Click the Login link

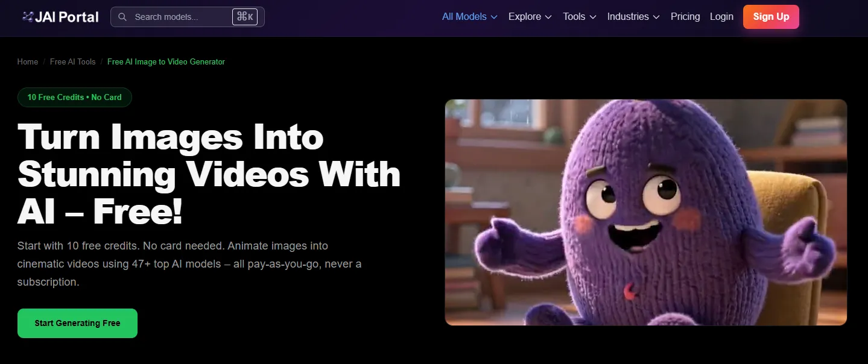(721, 17)
